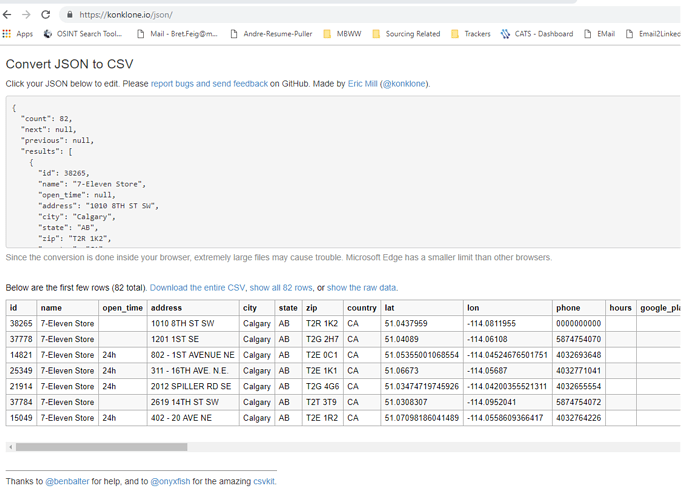Open the CATS - Dashboard bookmark

tap(536, 34)
